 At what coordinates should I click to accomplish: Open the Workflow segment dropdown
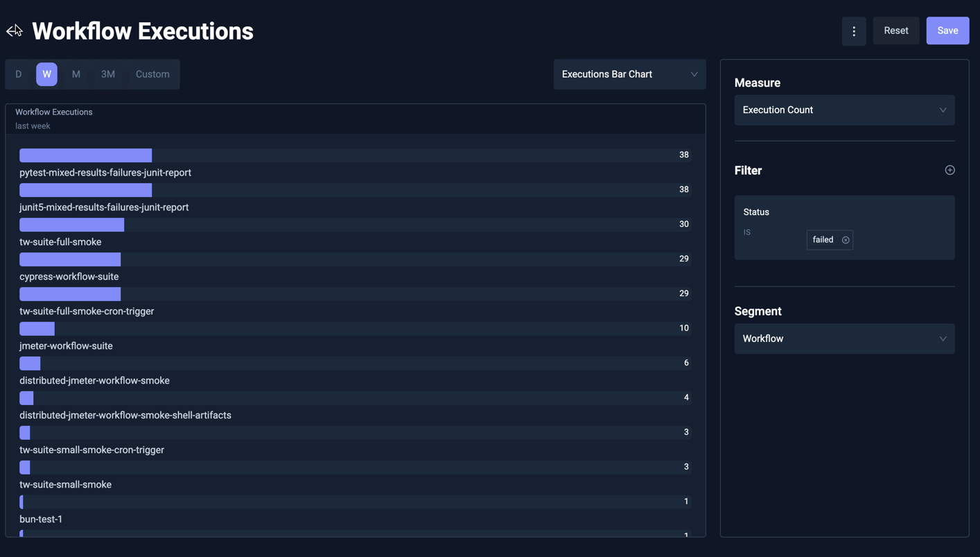pos(843,339)
